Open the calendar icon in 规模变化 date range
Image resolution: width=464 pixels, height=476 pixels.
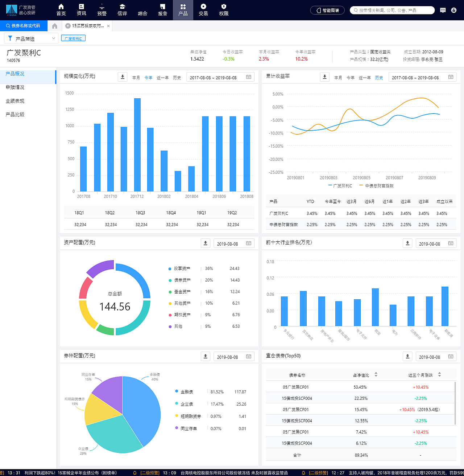[249, 77]
